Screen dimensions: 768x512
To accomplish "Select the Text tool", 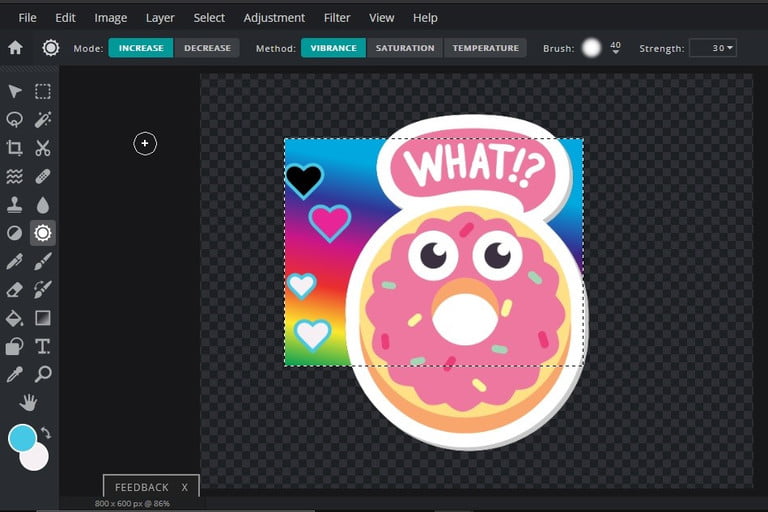I will coord(43,346).
